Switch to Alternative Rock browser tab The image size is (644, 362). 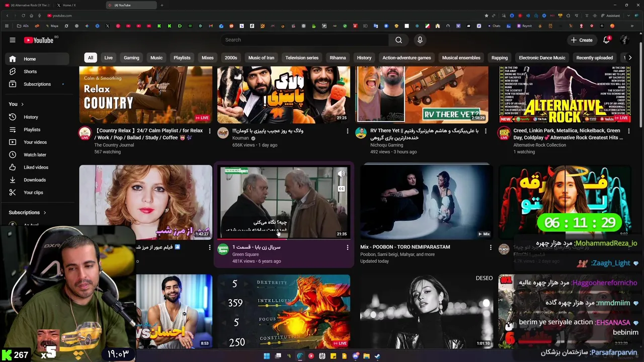28,5
